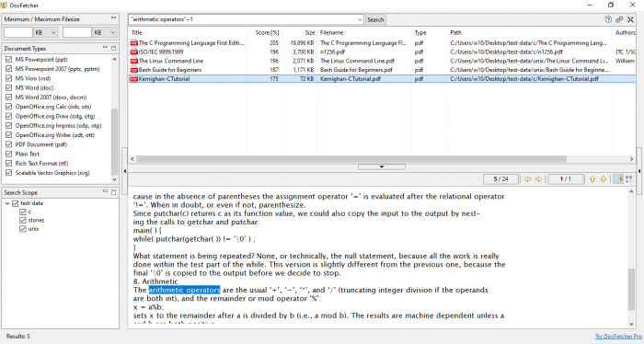Jump to previous occurrence up arrow
This screenshot has height=344, width=644.
(592, 179)
